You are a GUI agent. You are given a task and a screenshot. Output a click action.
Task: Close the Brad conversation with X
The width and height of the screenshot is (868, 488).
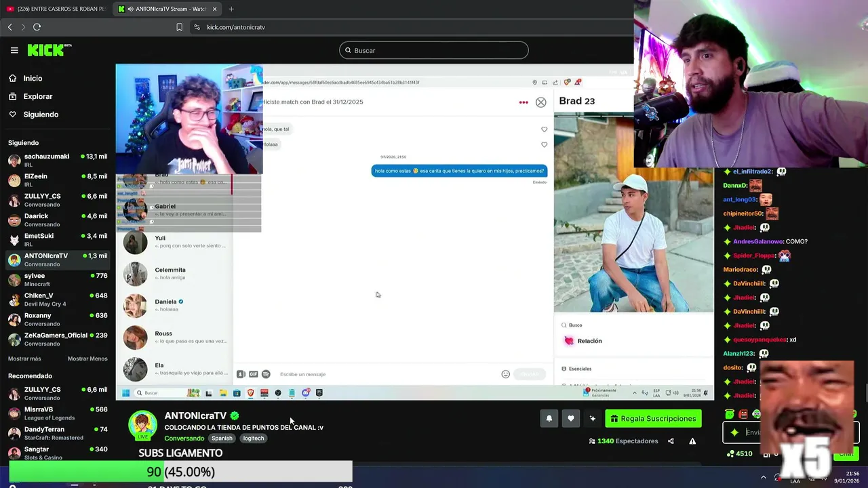[x=540, y=102]
